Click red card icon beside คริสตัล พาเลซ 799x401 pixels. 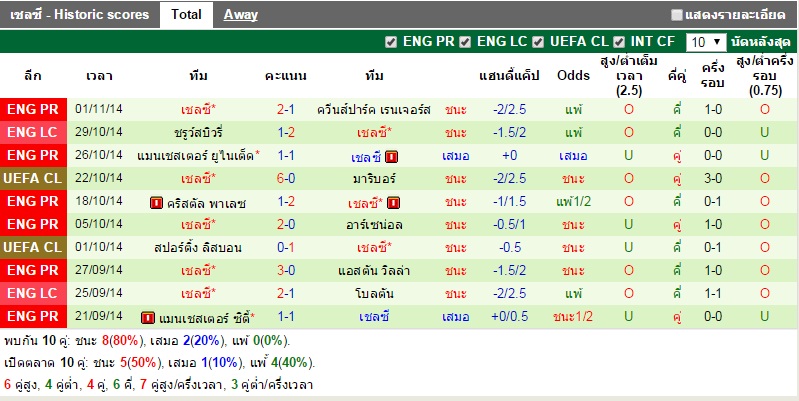[156, 202]
